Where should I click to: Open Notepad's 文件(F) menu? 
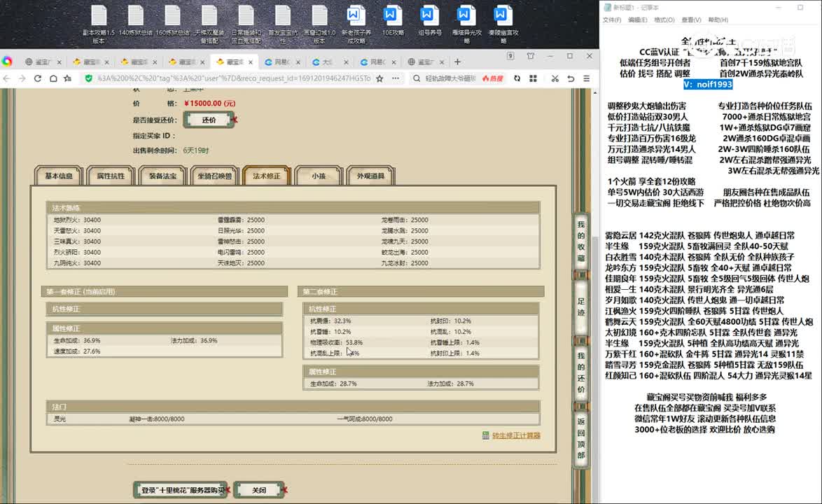tap(612, 20)
